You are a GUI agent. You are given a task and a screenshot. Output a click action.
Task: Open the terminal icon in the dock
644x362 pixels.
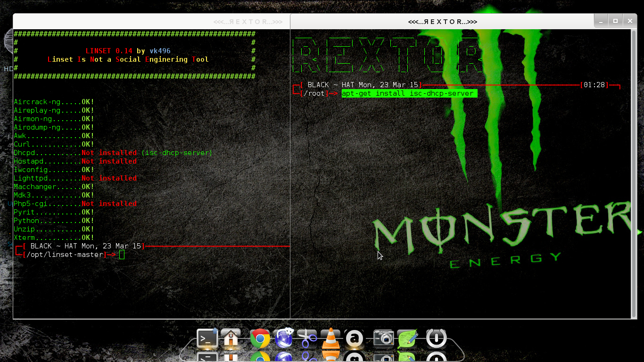tap(207, 338)
